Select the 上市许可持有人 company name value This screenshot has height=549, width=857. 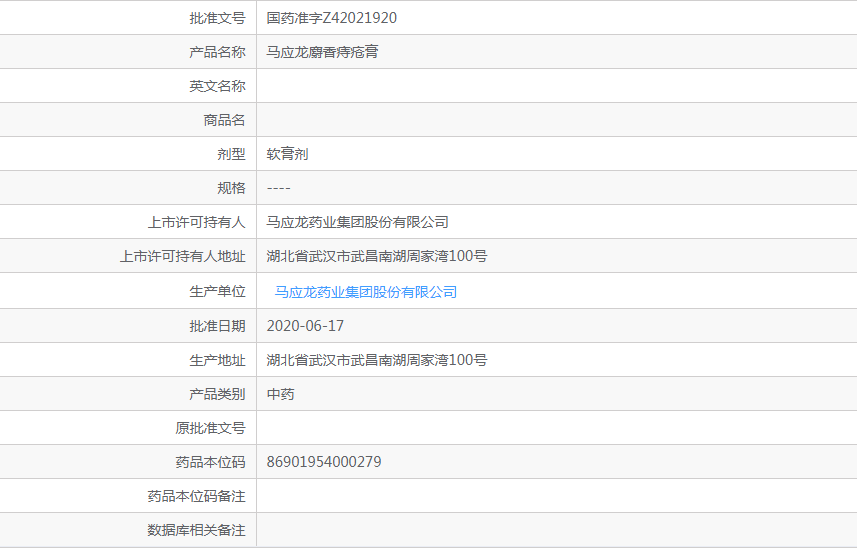click(x=357, y=222)
